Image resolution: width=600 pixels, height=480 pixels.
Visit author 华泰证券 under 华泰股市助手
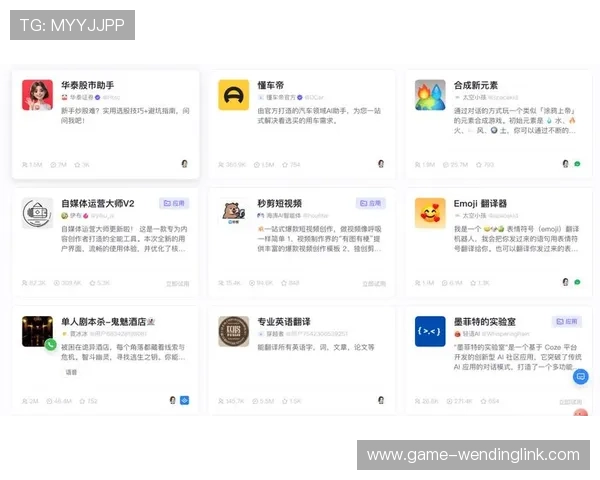click(82, 97)
